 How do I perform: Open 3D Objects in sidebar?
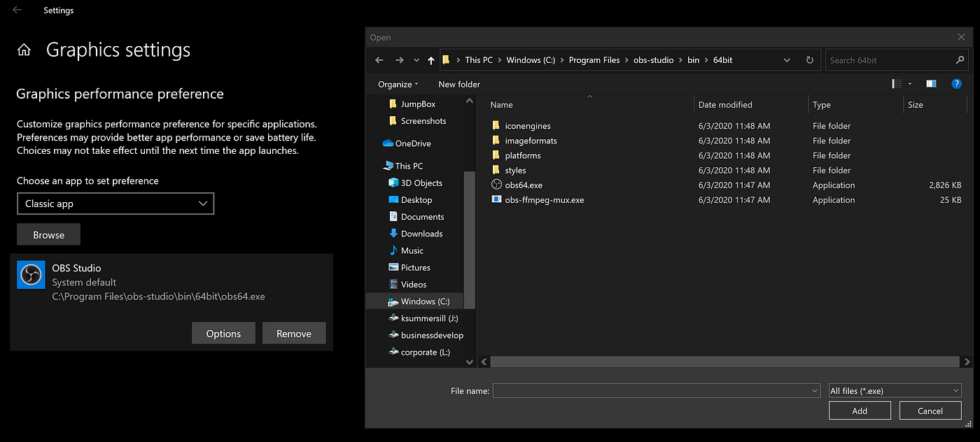coord(415,183)
